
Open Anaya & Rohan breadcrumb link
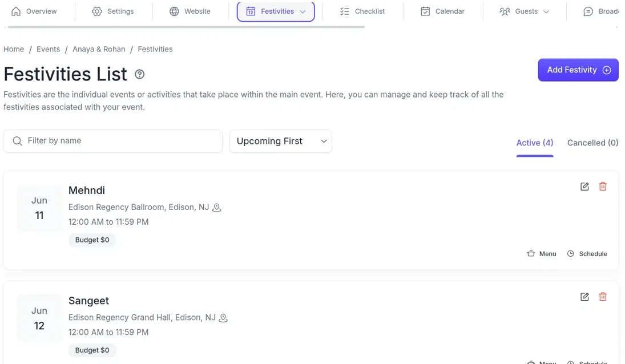pyautogui.click(x=99, y=49)
